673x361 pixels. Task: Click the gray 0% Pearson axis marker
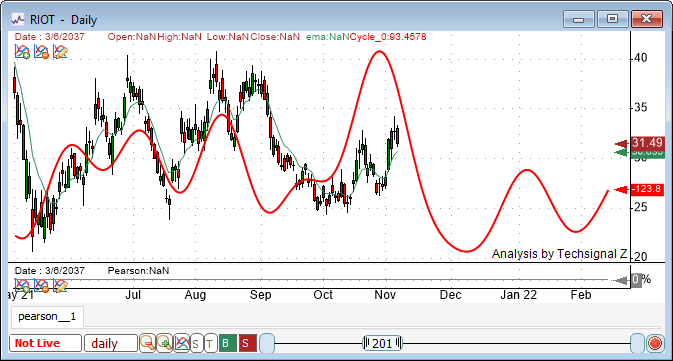[x=637, y=280]
